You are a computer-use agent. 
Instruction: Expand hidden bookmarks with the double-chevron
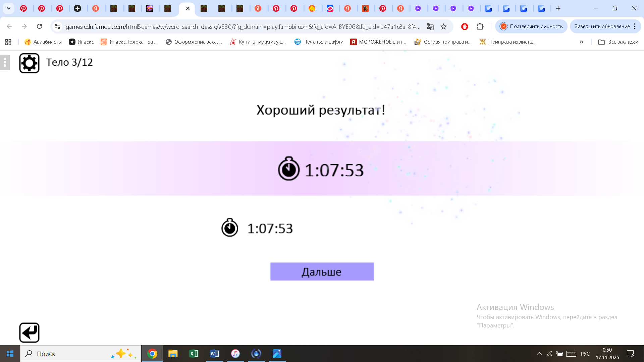tap(581, 42)
